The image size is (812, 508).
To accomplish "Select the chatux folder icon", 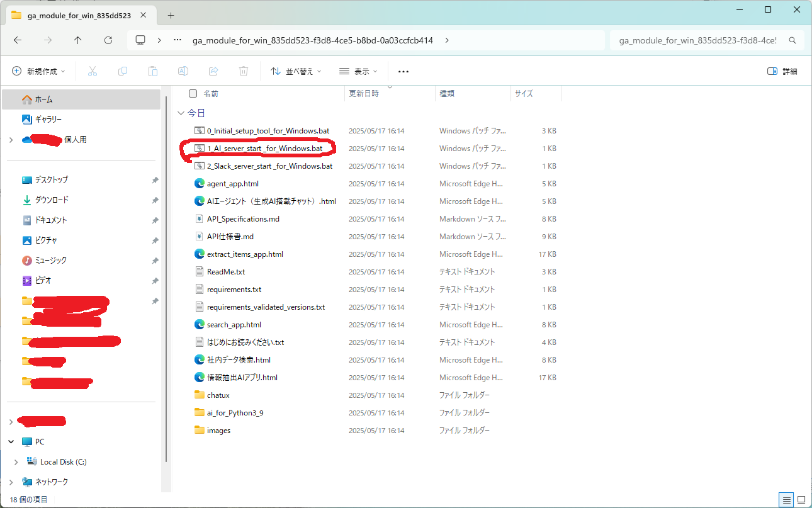I will 200,395.
